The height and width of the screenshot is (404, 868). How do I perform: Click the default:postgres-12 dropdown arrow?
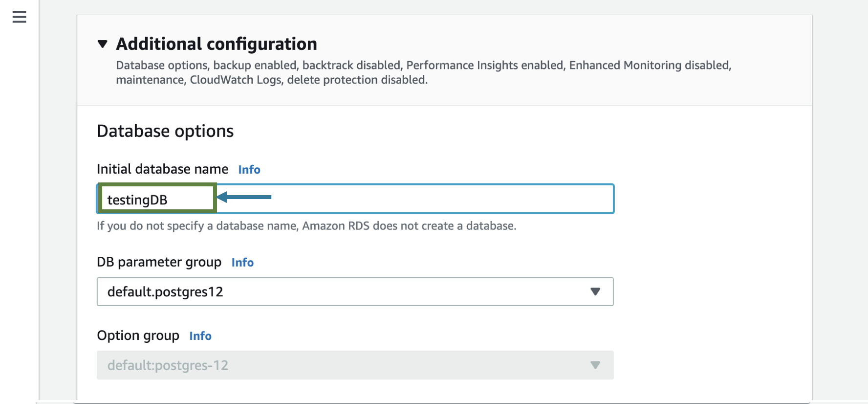pyautogui.click(x=595, y=365)
